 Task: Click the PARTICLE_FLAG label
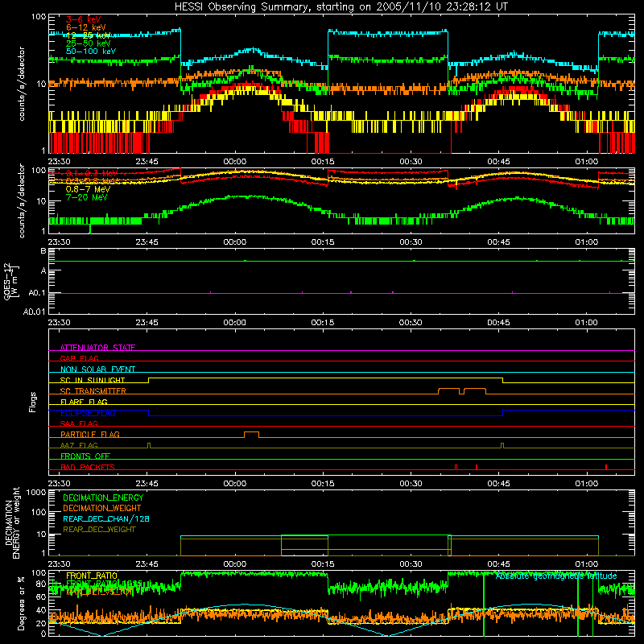point(90,434)
